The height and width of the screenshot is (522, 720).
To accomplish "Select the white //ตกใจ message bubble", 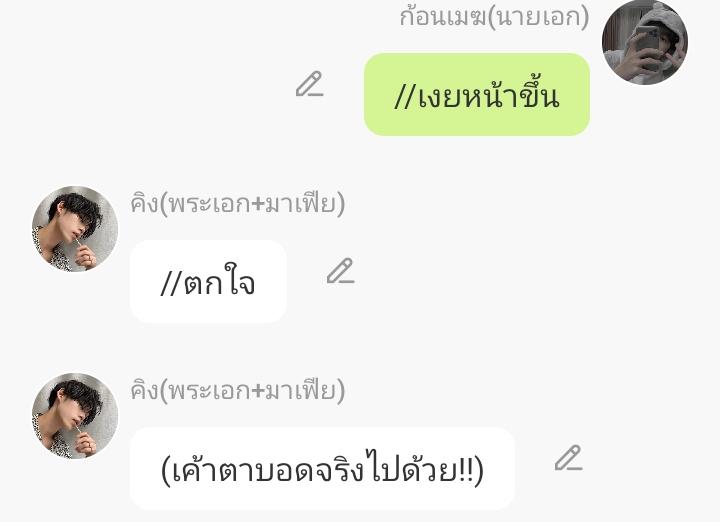I will pyautogui.click(x=208, y=281).
